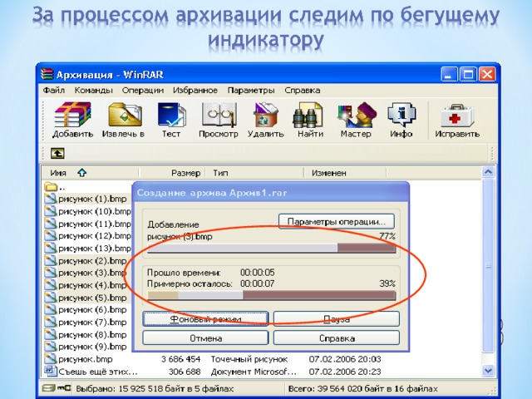Click the vertical scrollbar down arrow
The image size is (532, 399).
(490, 371)
